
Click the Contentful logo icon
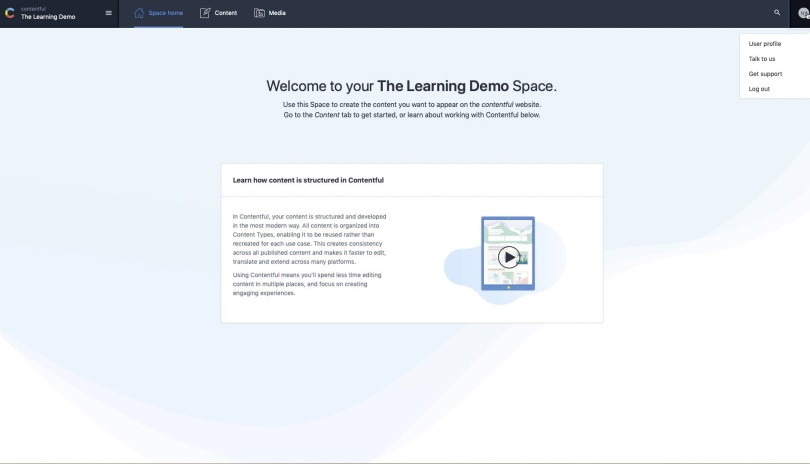click(10, 13)
